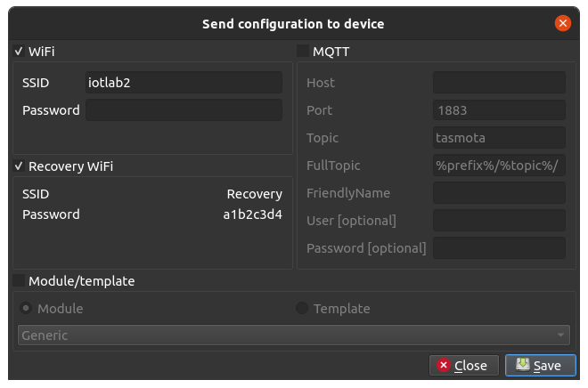Click the MQTT Password [optional] field
Screen dimensions: 588x388
pos(499,248)
